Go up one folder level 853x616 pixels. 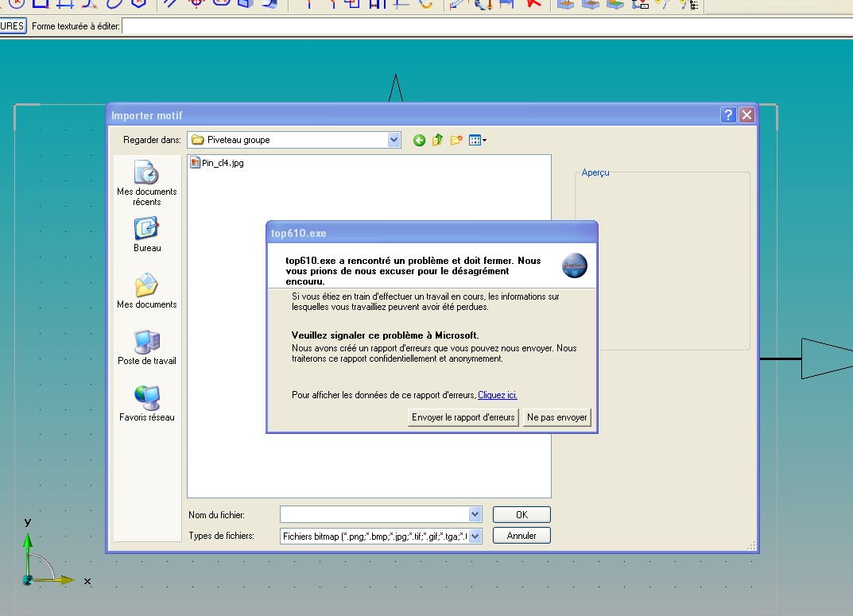[437, 140]
